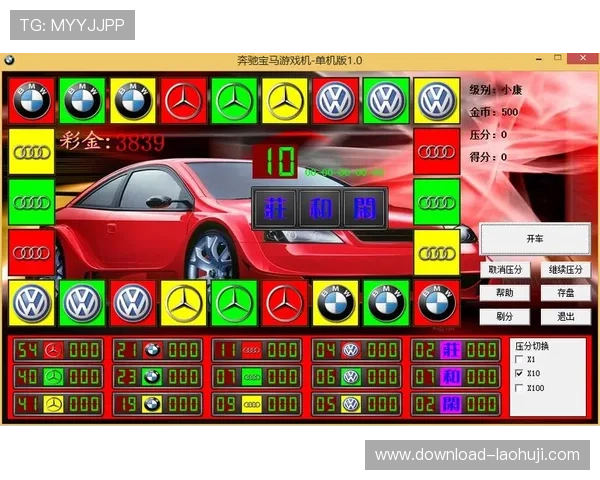Select the green Audi tile on the left column

(31, 202)
